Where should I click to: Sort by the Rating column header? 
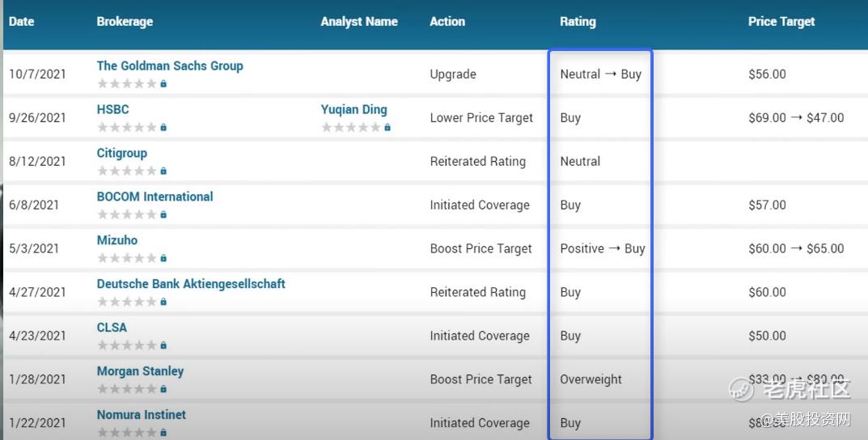pyautogui.click(x=578, y=22)
